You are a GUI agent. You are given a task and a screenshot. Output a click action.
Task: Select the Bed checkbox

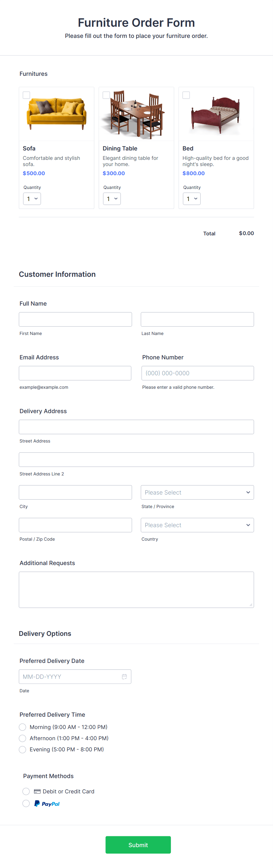tap(186, 95)
